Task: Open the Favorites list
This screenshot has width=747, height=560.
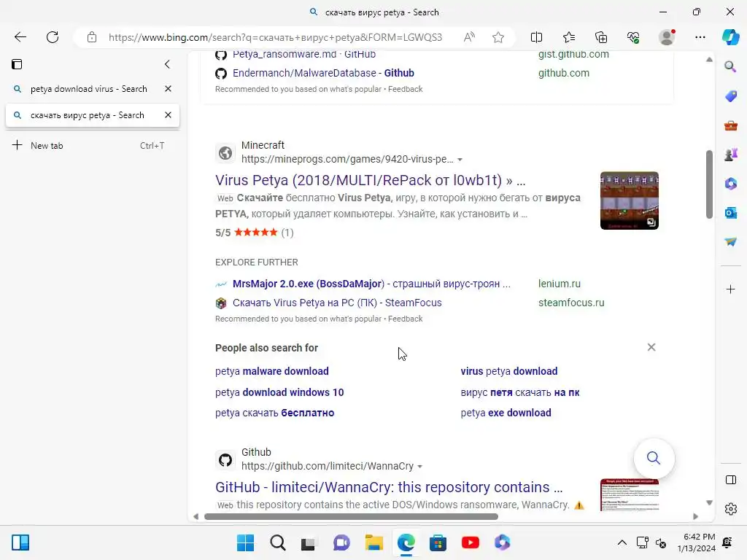Action: 569,37
